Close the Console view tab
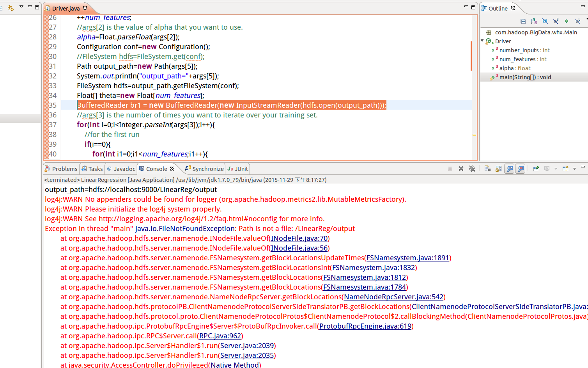This screenshot has height=368, width=588. pyautogui.click(x=172, y=169)
